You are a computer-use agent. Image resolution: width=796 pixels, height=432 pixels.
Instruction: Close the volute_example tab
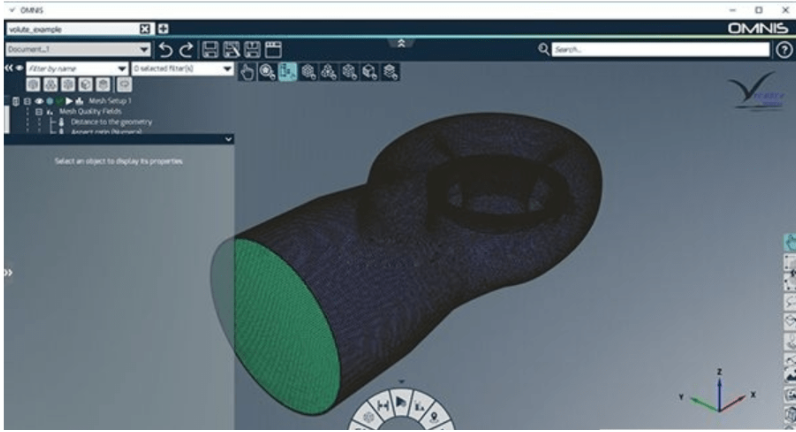click(145, 29)
